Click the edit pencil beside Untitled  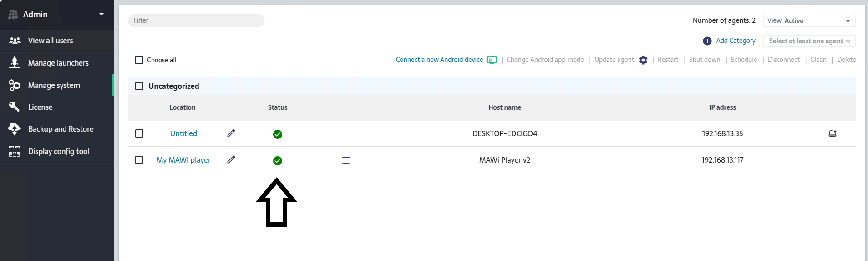pyautogui.click(x=231, y=133)
